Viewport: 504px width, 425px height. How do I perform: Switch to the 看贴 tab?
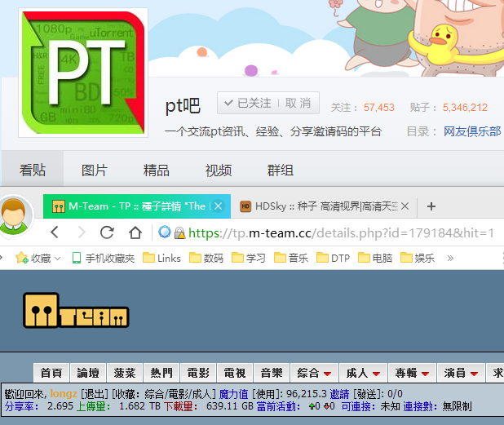click(33, 170)
